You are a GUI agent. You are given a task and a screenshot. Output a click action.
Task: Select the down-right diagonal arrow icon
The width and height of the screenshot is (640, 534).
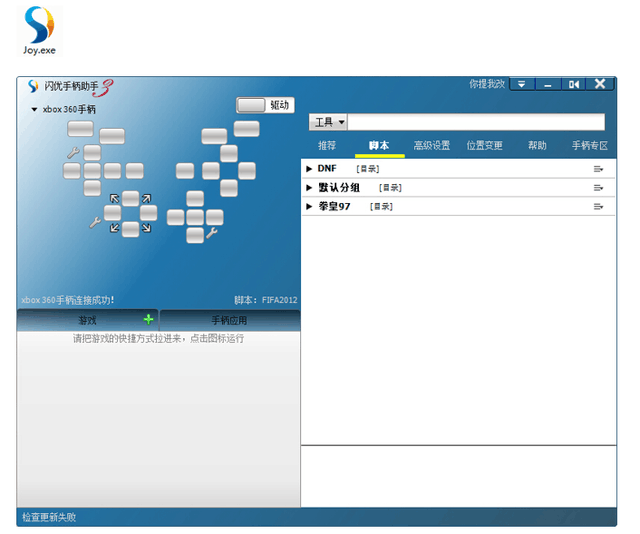pyautogui.click(x=146, y=228)
